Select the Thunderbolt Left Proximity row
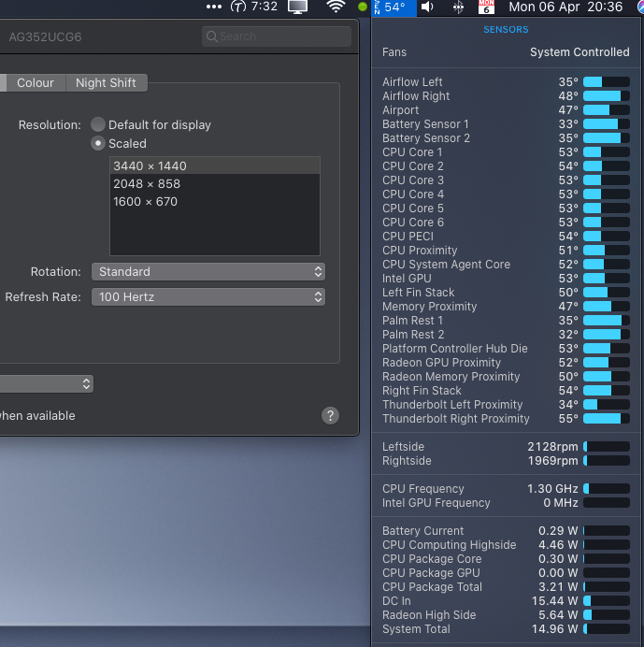Viewport: 644px width, 647px height. (506, 405)
